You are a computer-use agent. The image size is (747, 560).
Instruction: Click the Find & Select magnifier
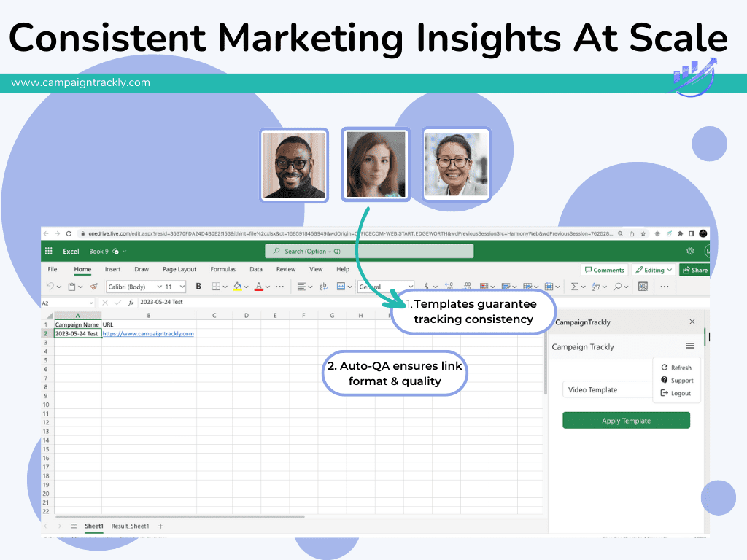pyautogui.click(x=617, y=286)
